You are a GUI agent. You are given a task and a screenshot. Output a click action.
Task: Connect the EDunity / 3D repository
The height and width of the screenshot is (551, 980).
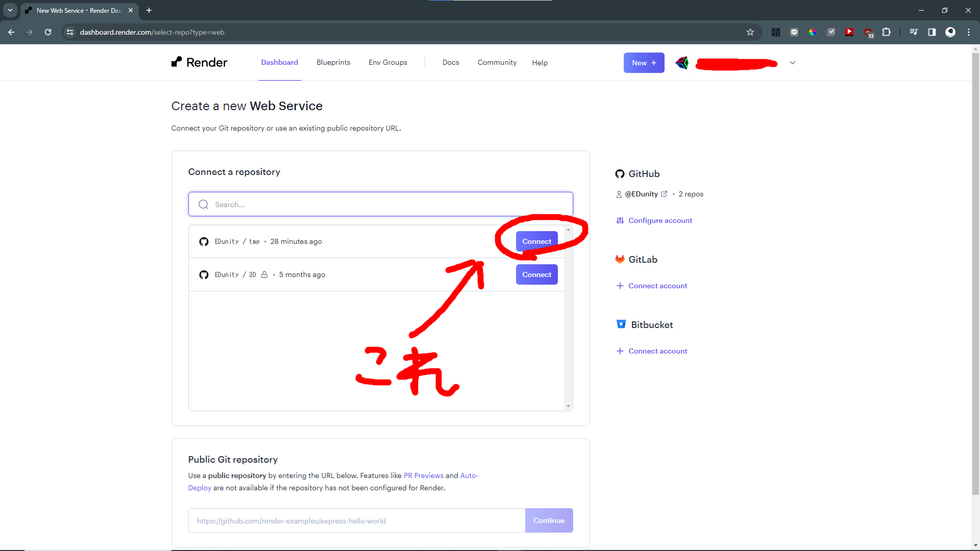[536, 274]
